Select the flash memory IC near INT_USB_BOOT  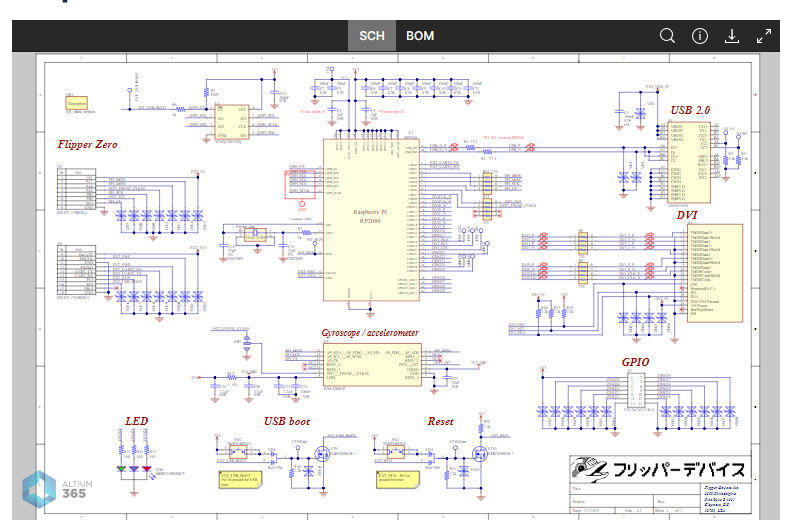click(x=232, y=122)
